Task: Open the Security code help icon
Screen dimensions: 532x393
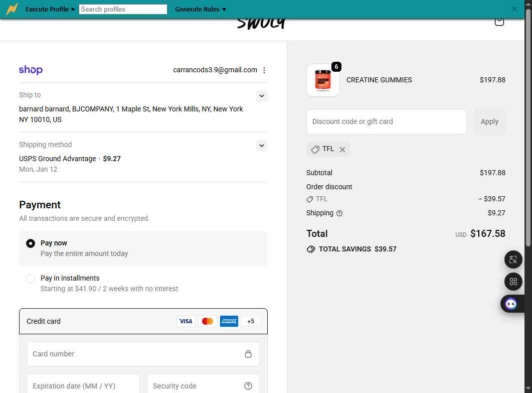Action: point(248,386)
